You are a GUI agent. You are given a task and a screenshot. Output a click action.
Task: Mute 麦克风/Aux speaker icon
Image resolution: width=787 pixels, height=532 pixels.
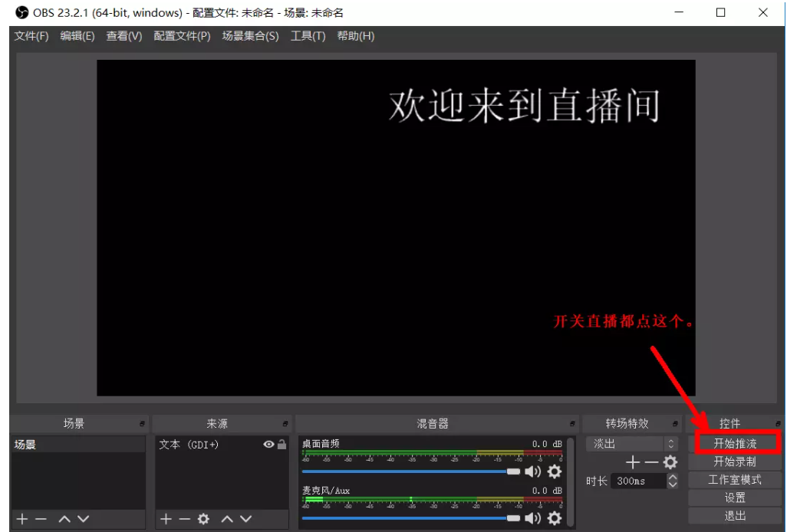pyautogui.click(x=532, y=518)
